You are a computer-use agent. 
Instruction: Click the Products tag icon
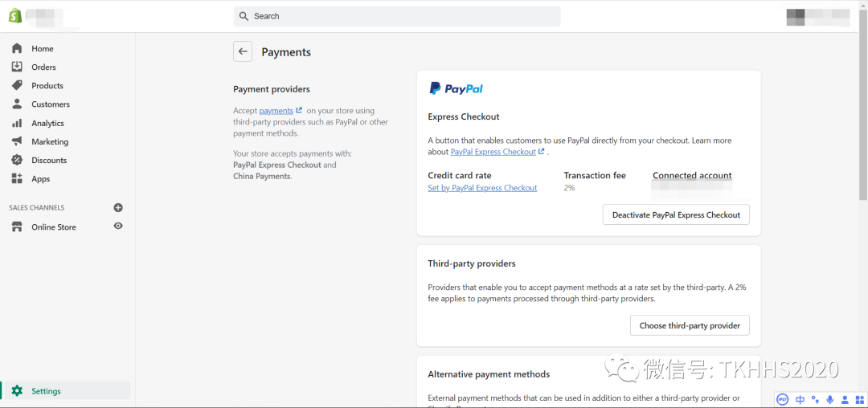point(17,86)
